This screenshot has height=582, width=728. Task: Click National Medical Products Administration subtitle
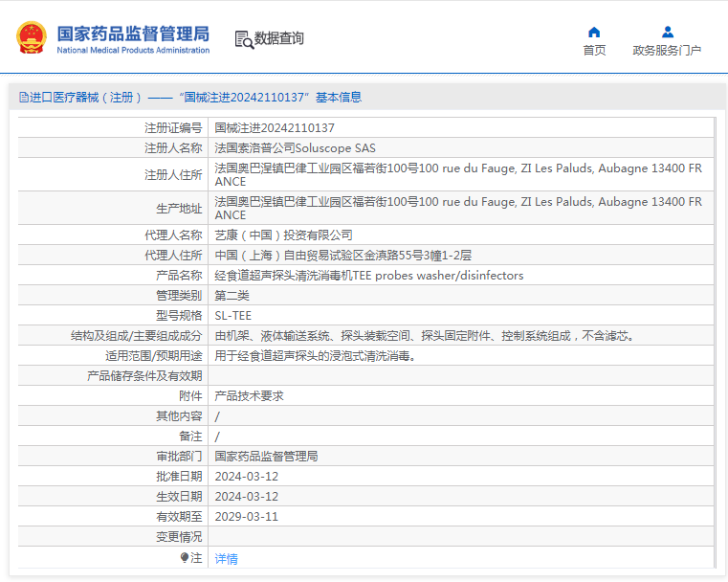tap(133, 50)
